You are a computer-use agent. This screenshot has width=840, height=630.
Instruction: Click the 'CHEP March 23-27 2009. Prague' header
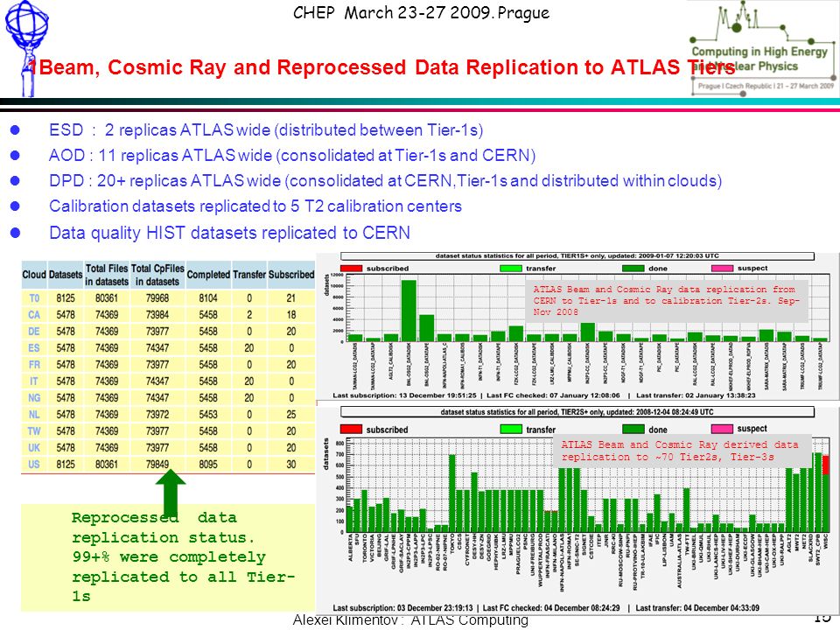pos(421,13)
